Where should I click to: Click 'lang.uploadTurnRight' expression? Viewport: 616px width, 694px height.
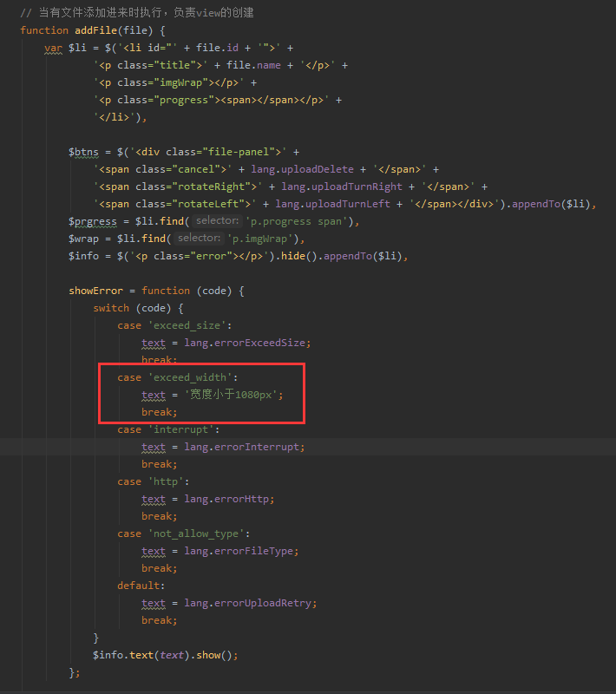342,187
